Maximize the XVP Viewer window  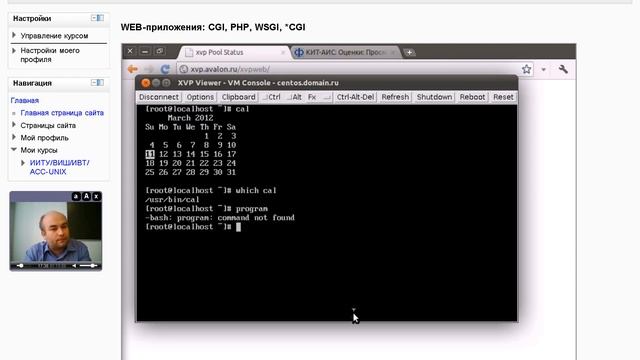[x=166, y=83]
